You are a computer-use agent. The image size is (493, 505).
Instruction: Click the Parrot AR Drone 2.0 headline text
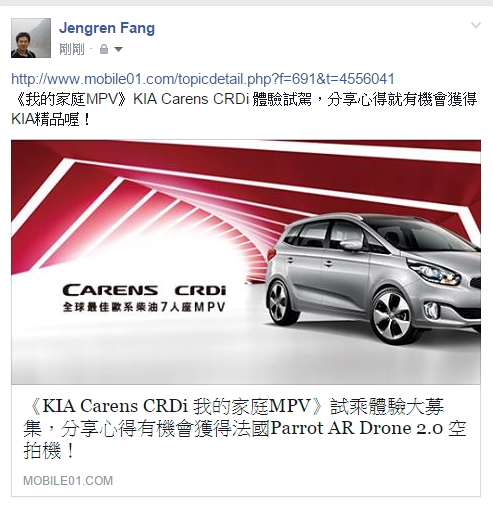coord(357,428)
